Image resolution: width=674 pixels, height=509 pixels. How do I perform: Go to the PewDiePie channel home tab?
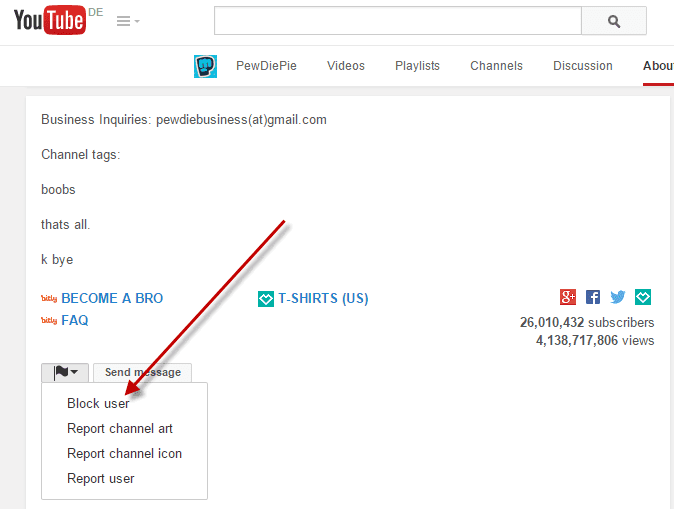266,66
